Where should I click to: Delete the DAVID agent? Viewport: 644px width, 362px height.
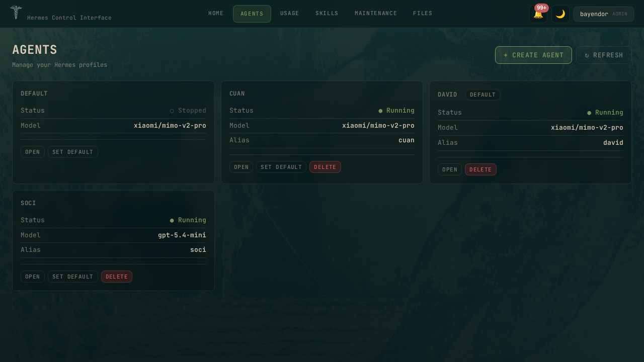tap(480, 169)
